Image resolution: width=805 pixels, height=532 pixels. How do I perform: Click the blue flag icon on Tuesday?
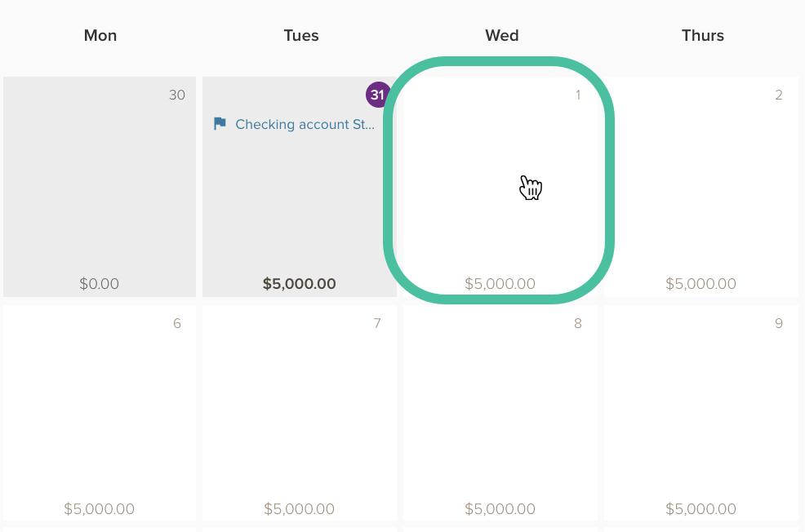coord(220,124)
